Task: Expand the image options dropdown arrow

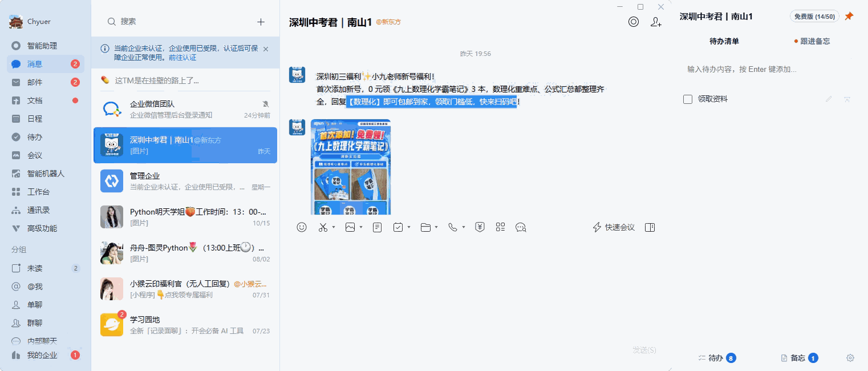Action: pos(361,227)
